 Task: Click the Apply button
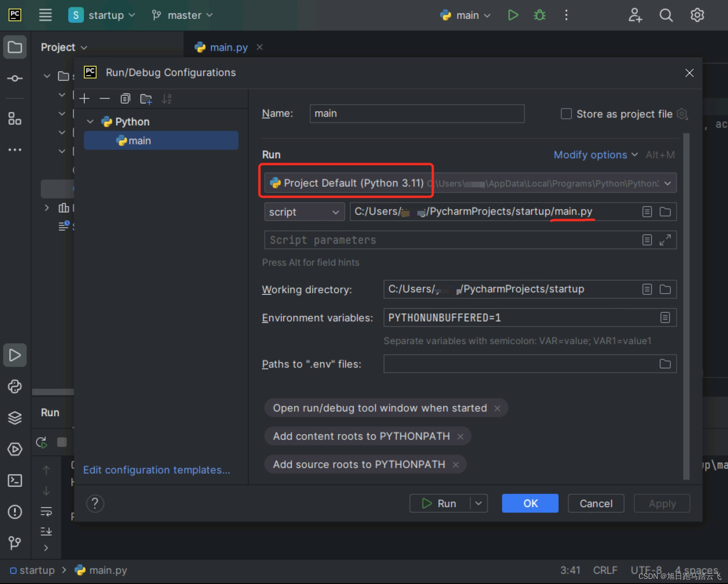point(662,504)
